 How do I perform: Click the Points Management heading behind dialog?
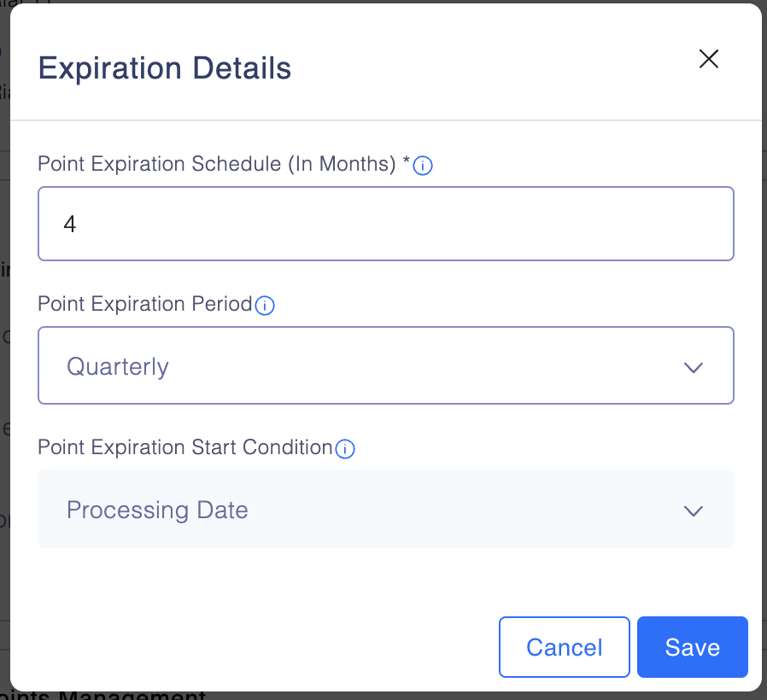[x=102, y=695]
